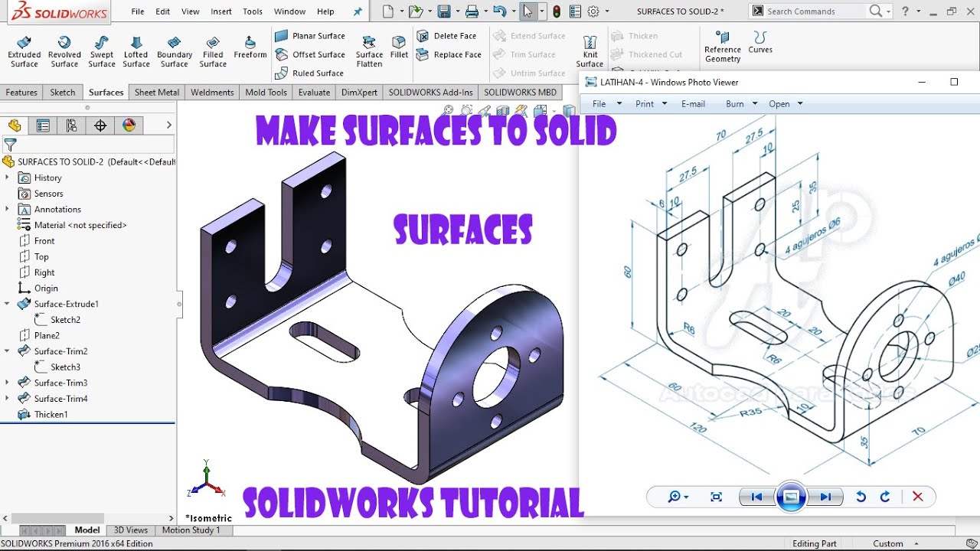This screenshot has height=551, width=980.
Task: Select the Revolved Surface tool
Action: click(x=64, y=51)
